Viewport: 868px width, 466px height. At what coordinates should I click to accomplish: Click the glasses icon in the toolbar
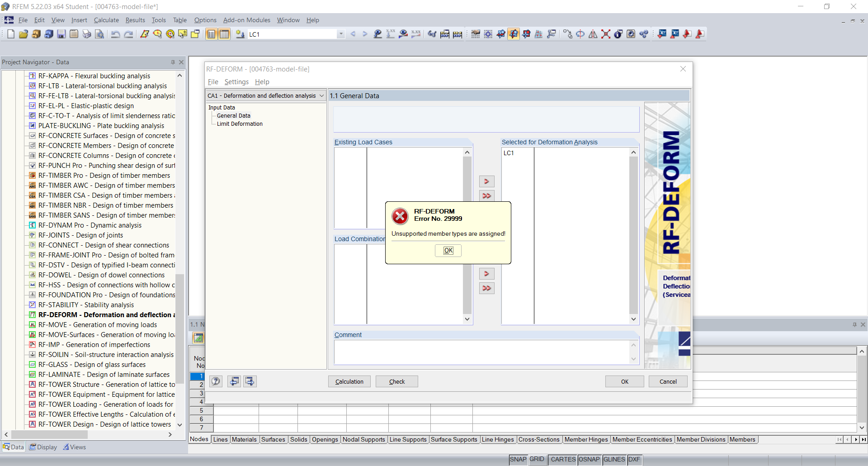point(432,34)
